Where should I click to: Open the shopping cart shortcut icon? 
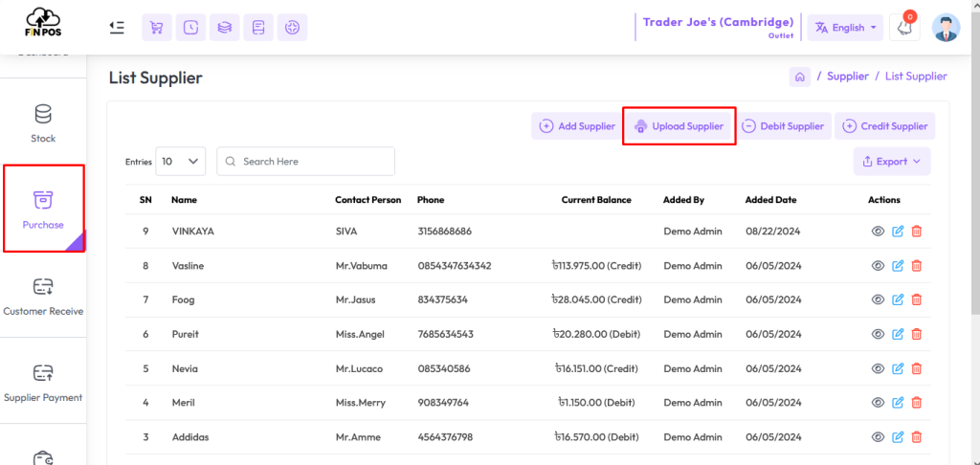[157, 28]
